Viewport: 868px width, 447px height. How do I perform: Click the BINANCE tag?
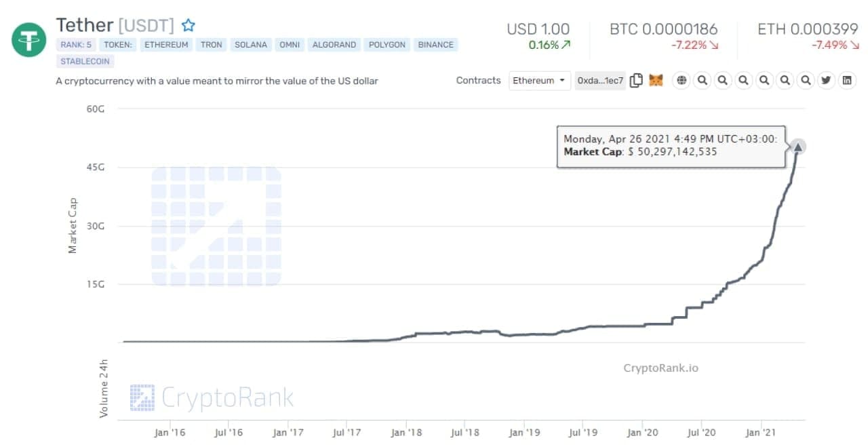[x=435, y=45]
